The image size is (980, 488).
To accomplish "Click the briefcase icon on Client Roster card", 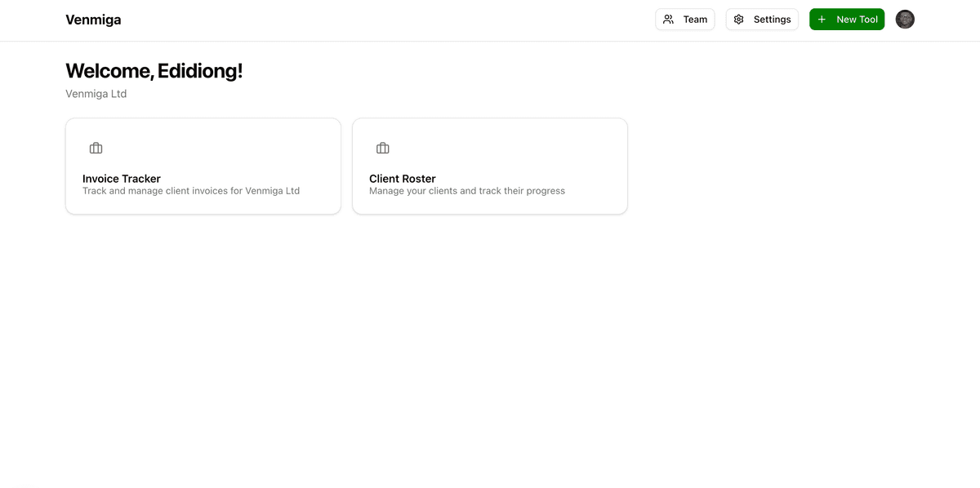I will (382, 148).
